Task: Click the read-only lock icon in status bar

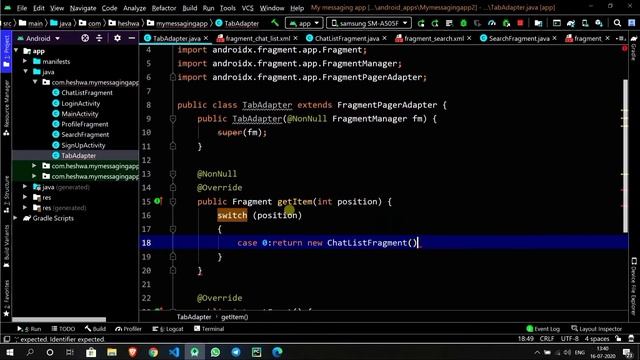Action: click(618, 339)
